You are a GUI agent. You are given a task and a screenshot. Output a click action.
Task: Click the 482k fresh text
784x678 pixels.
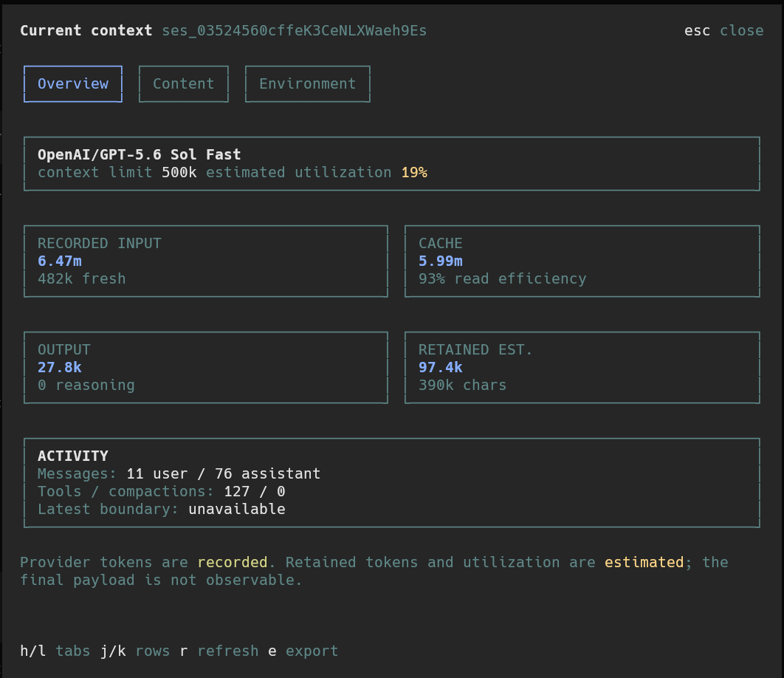tap(81, 278)
